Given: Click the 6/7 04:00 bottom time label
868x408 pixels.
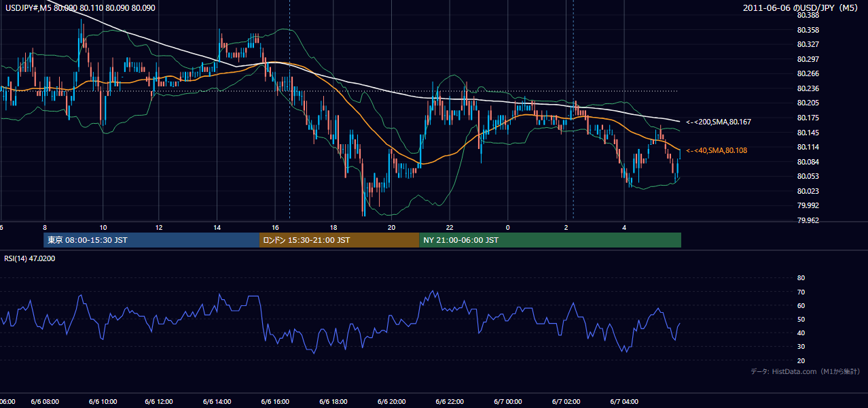Looking at the screenshot, I should [623, 401].
